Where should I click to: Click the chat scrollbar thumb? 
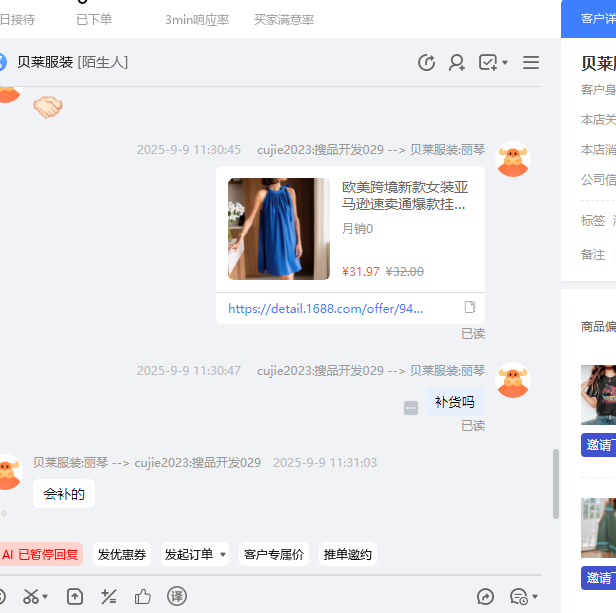point(556,484)
